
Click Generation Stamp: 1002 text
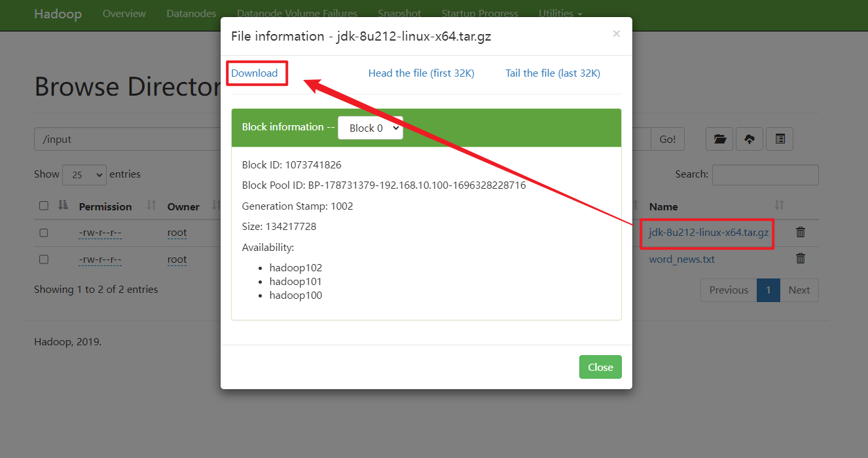pyautogui.click(x=297, y=206)
